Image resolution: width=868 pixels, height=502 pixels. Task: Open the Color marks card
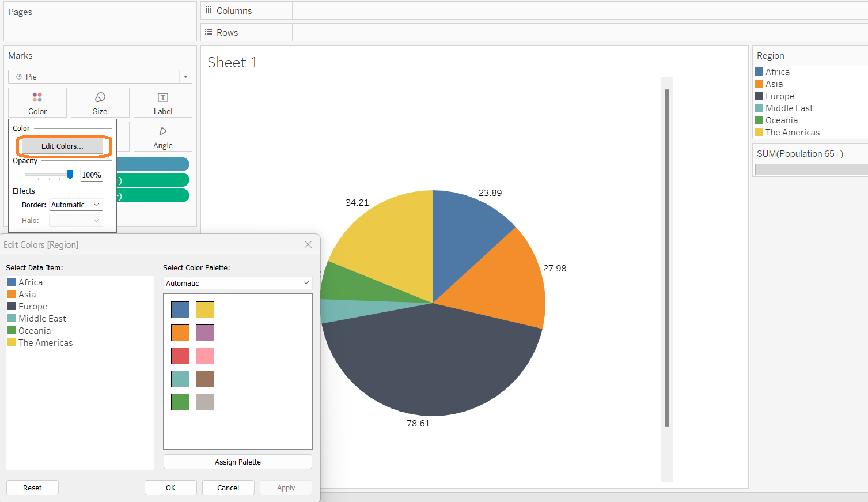37,103
